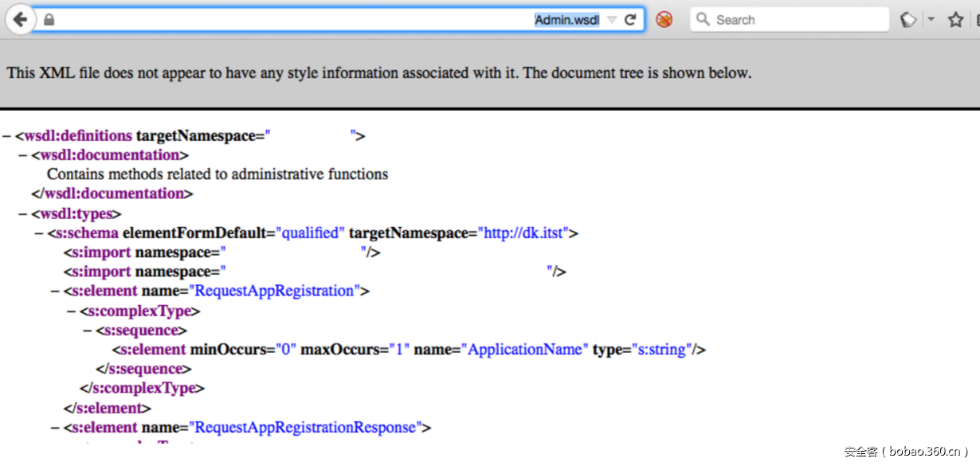Click the Pocket icon in toolbar
Screen dimensions: 980x466
click(x=908, y=20)
